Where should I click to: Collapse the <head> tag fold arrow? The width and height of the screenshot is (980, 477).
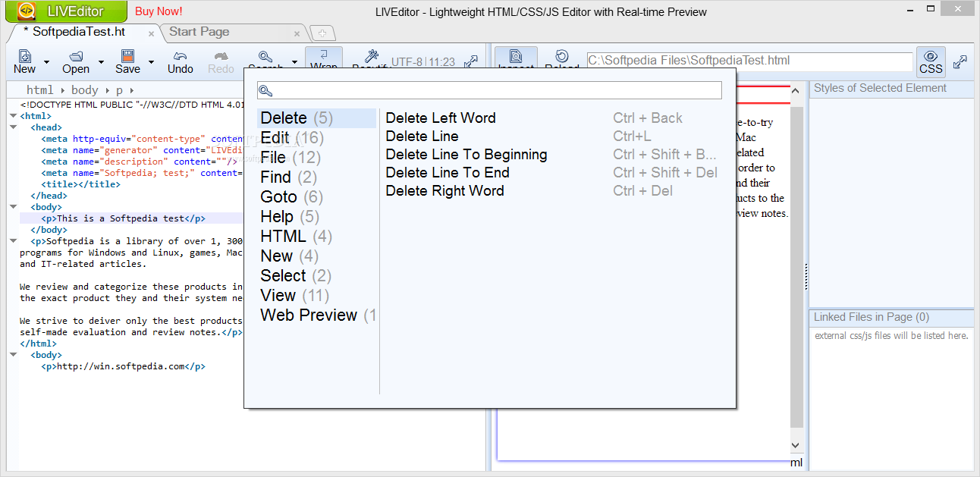pos(13,127)
